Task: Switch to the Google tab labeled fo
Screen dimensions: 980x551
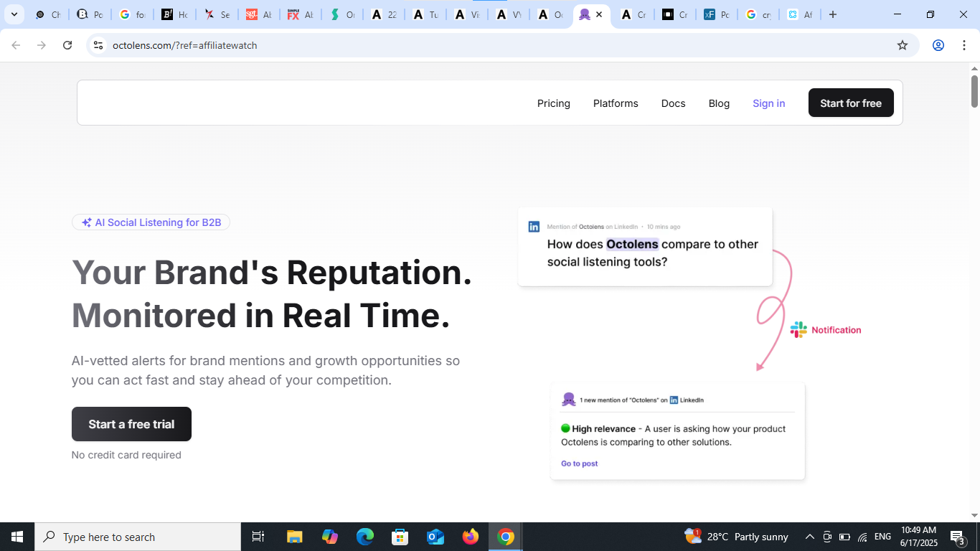Action: click(x=132, y=14)
